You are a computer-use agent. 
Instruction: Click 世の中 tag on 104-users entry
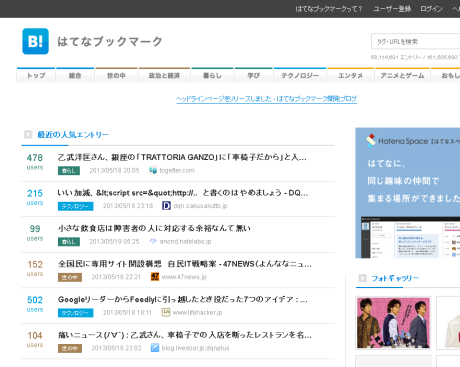pos(70,348)
